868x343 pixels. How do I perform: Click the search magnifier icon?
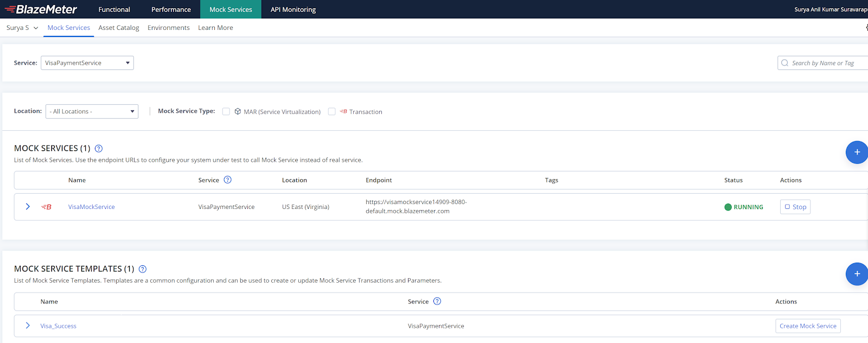(785, 63)
